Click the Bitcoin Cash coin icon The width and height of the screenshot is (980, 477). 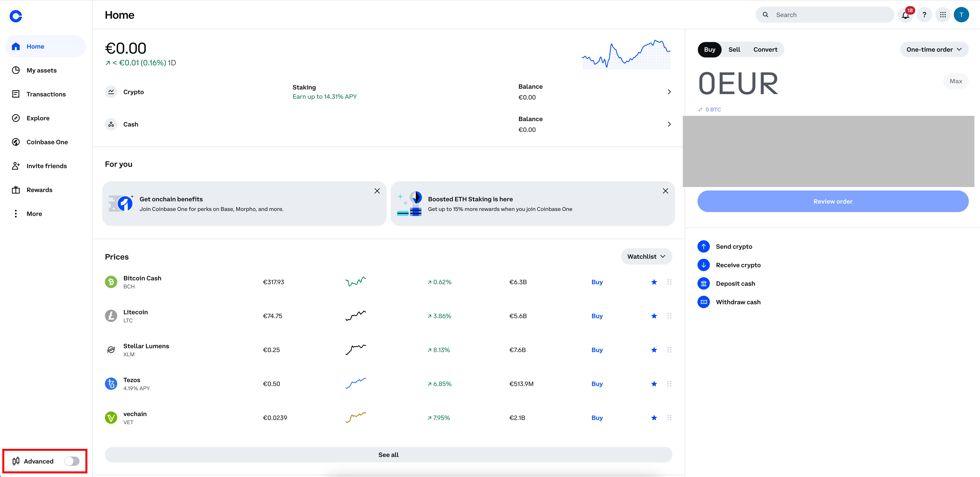click(111, 282)
